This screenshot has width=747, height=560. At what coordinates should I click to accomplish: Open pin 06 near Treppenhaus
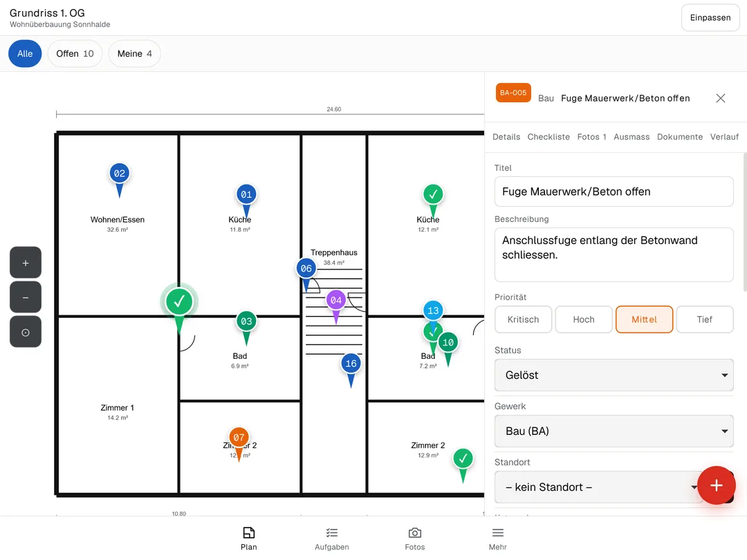(x=306, y=269)
